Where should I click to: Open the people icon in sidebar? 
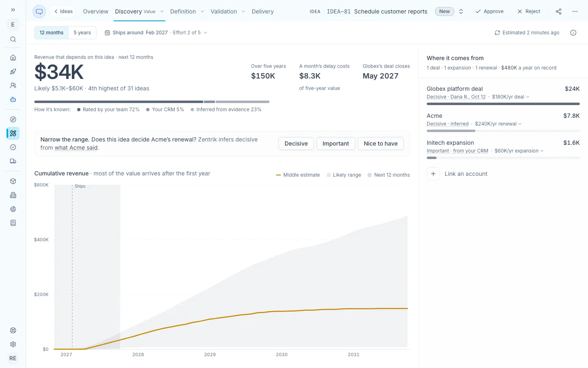point(13,85)
